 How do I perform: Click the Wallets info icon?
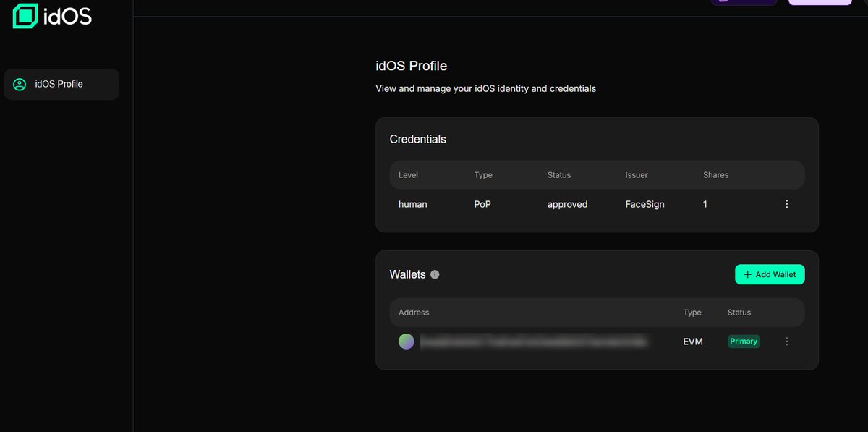pyautogui.click(x=435, y=274)
